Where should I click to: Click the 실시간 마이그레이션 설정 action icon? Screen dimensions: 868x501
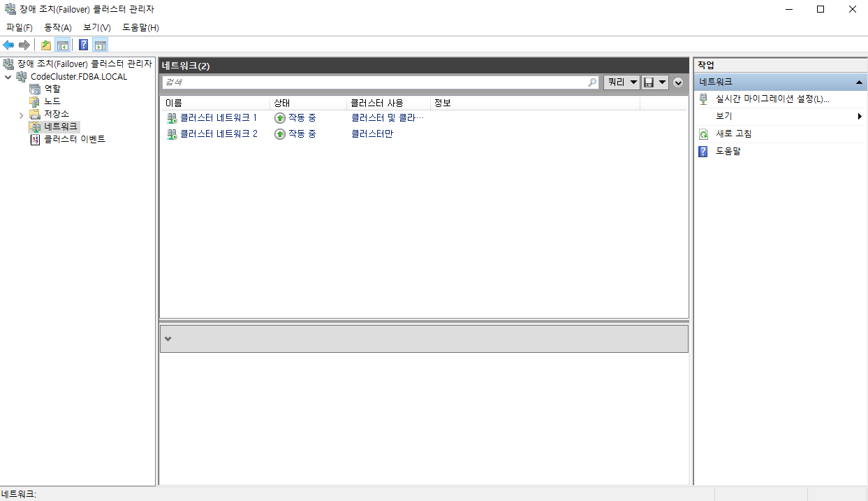point(704,99)
